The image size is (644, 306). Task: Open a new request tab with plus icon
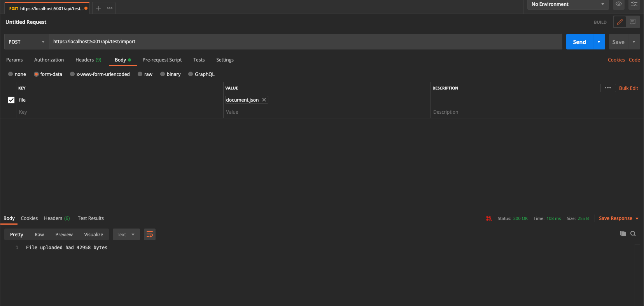98,8
